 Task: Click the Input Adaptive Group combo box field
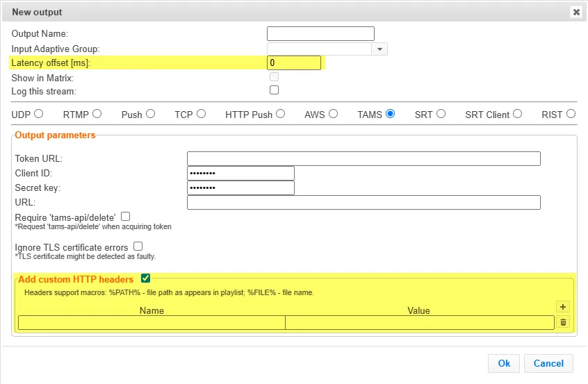[319, 49]
